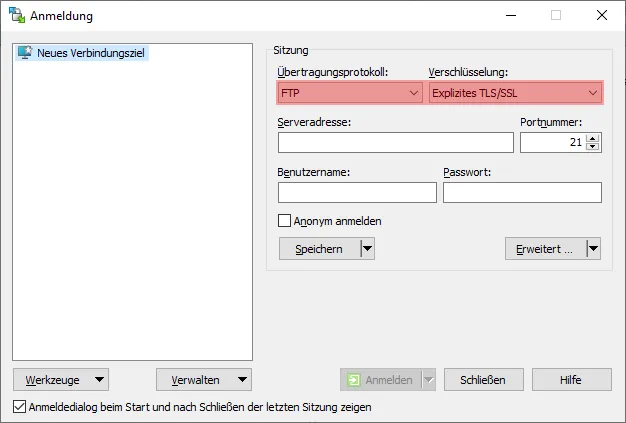Click the Schließen button
This screenshot has width=626, height=423.
pyautogui.click(x=483, y=380)
